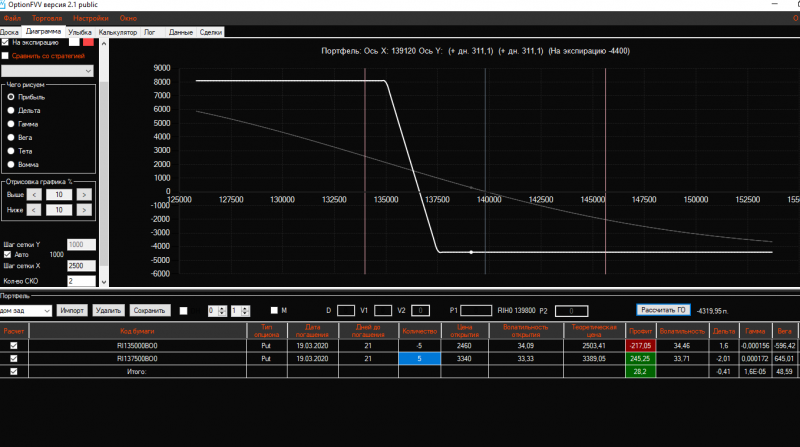Click the Шаг сетки Y field

[x=81, y=245]
